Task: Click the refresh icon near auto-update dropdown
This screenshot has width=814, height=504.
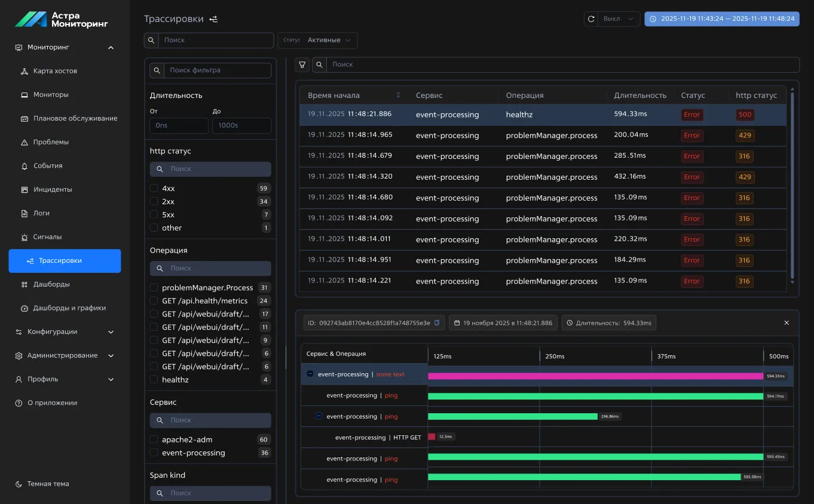Action: coord(591,19)
